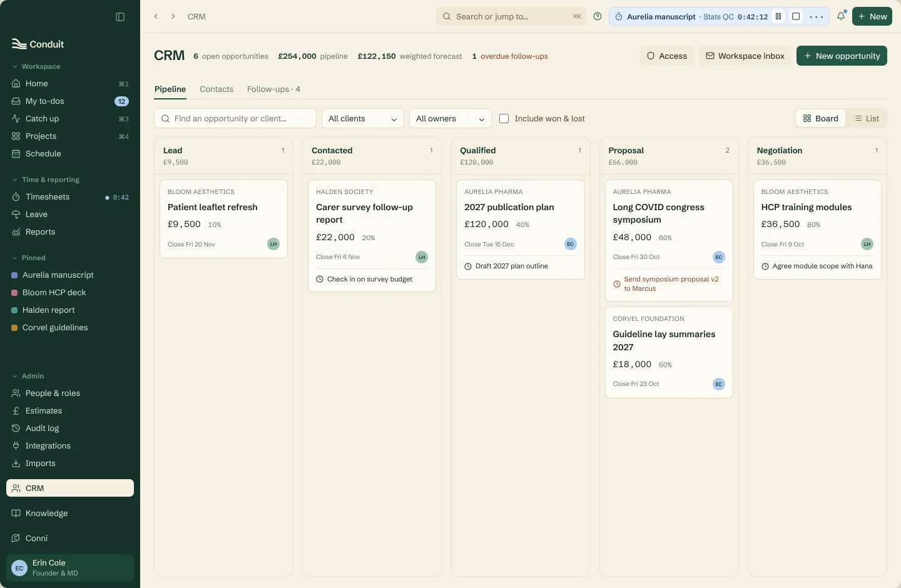
Task: Click the Access button
Action: (x=667, y=56)
